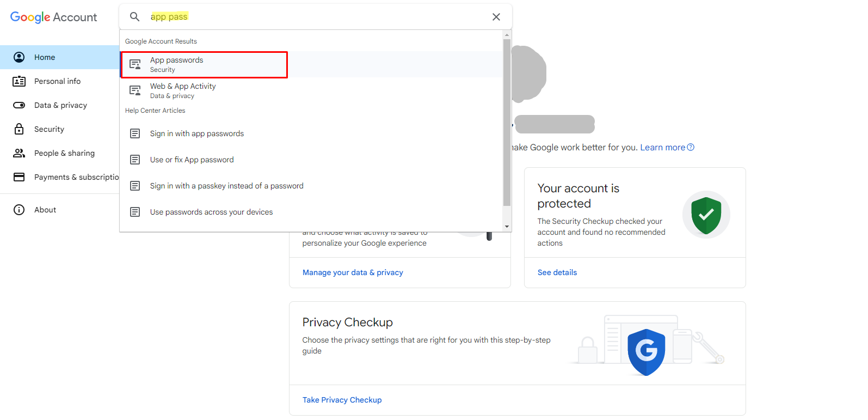Image resolution: width=868 pixels, height=420 pixels.
Task: Click the App passwords result icon
Action: coord(135,64)
